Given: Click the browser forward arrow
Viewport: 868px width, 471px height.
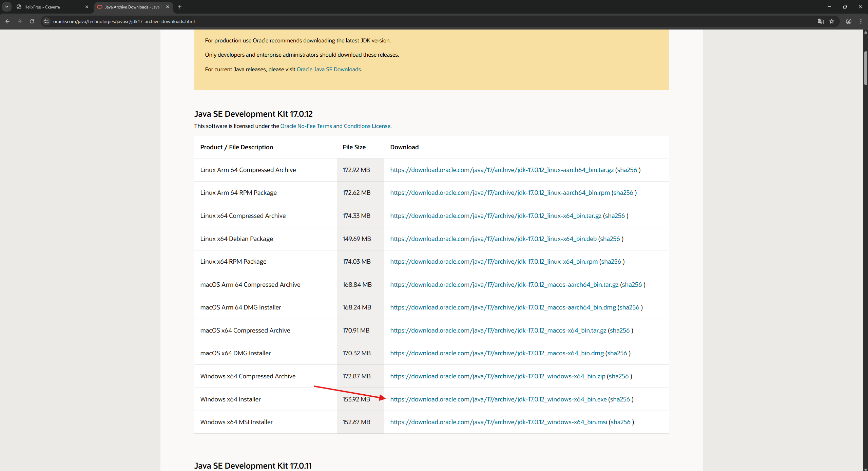Looking at the screenshot, I should pyautogui.click(x=20, y=21).
